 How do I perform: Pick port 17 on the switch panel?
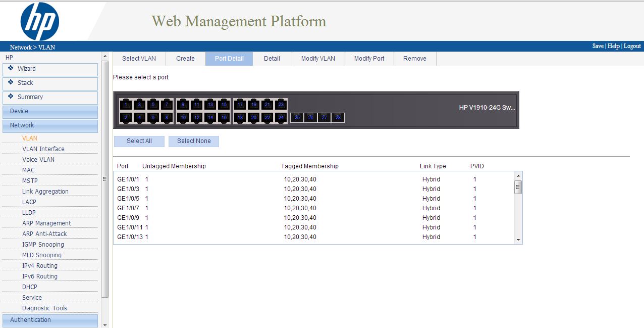[x=240, y=105]
